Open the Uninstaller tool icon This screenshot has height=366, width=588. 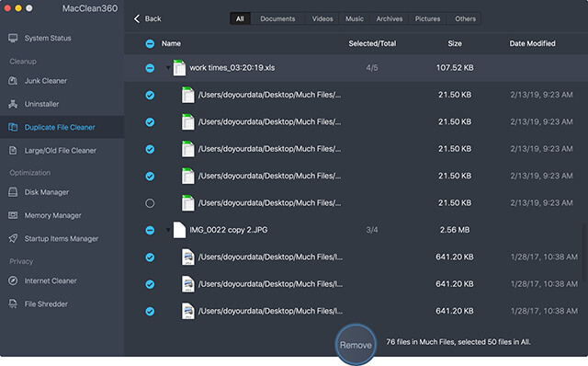[13, 104]
